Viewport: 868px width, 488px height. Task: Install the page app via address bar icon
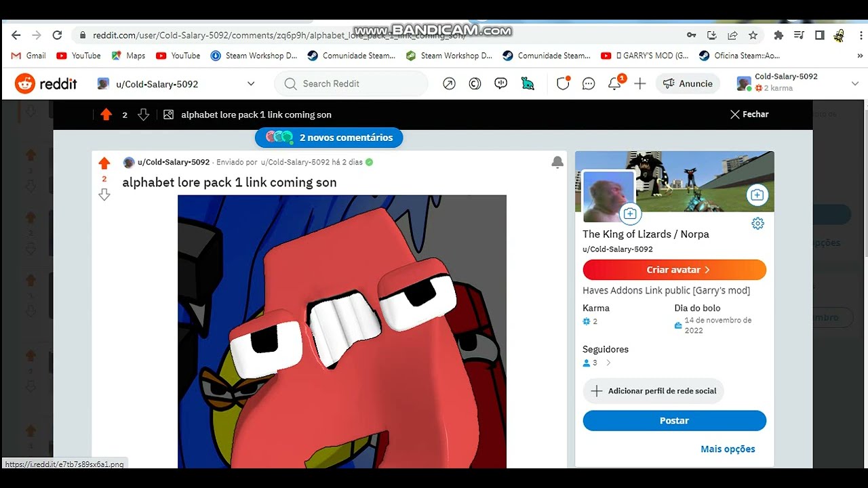[x=712, y=35]
